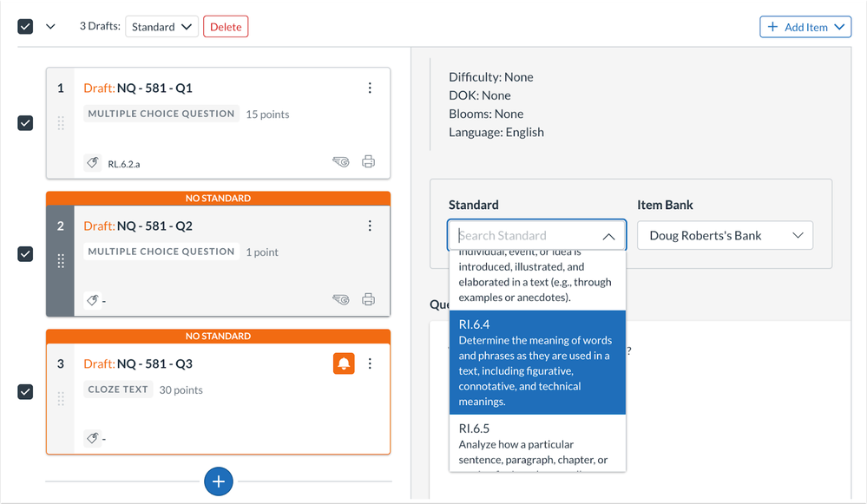The image size is (867, 504).
Task: Open the three-dot menu for Q2
Action: [370, 226]
